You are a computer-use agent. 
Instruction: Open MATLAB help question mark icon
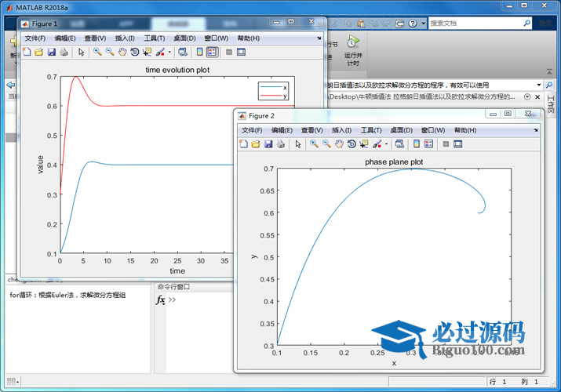(413, 24)
